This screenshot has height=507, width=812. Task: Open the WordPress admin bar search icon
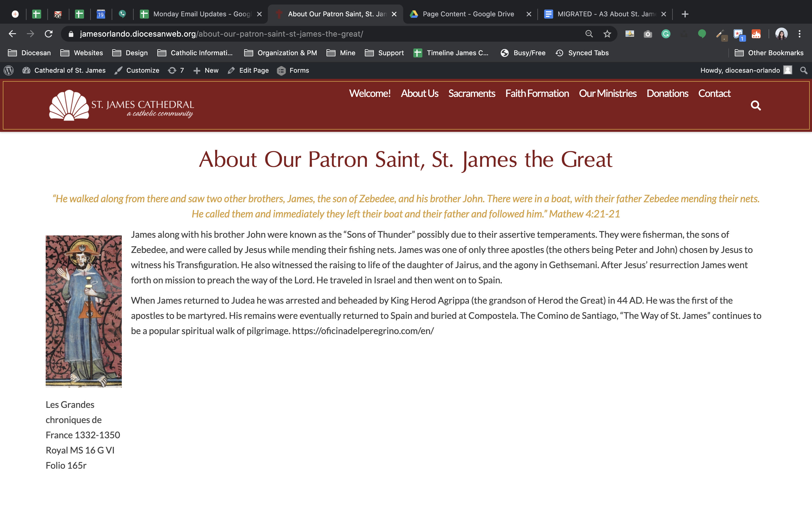(x=804, y=70)
